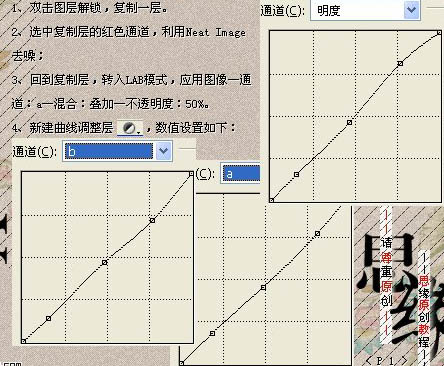The image size is (444, 366).
Task: Select the upper-quarter control point on 明度 curve
Action: (x=400, y=63)
